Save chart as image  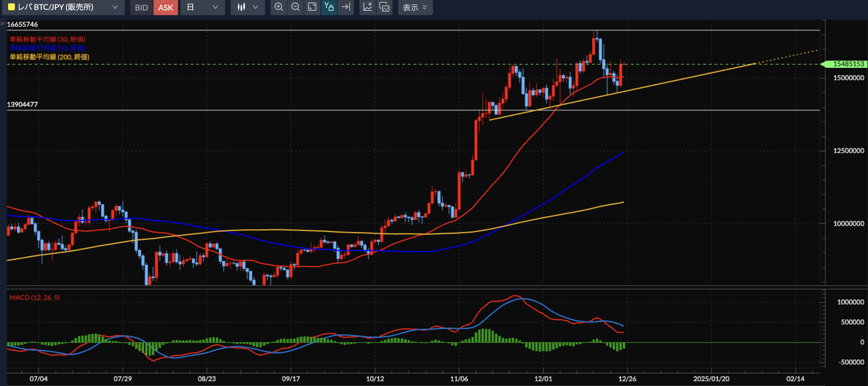pos(384,7)
